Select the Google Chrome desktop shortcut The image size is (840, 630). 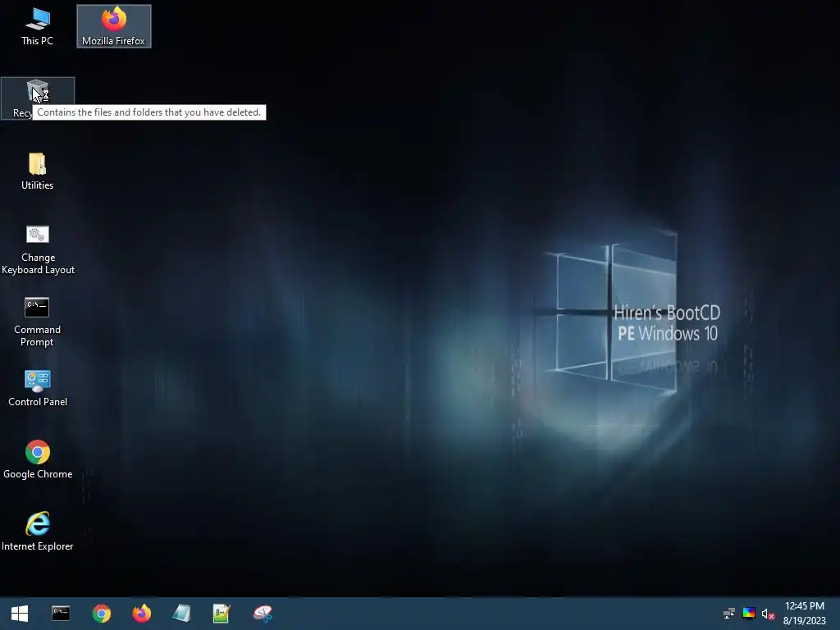pos(38,459)
